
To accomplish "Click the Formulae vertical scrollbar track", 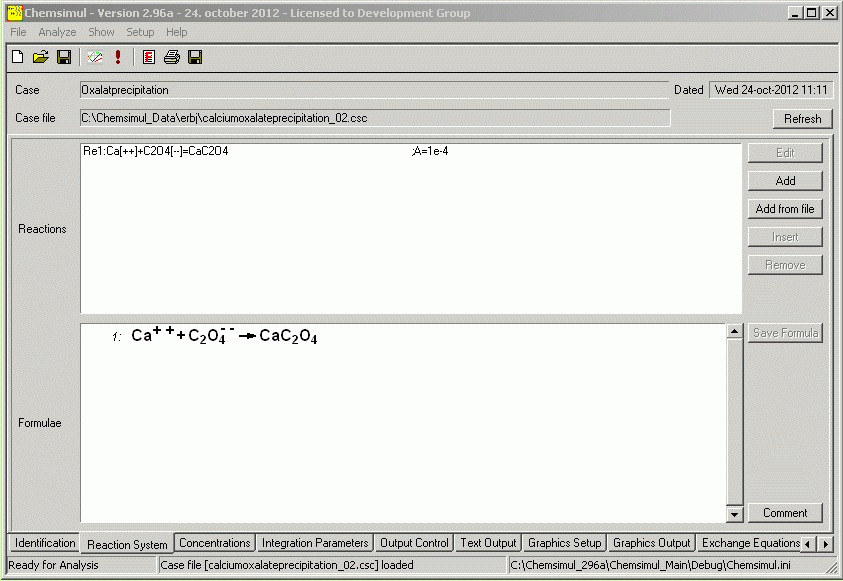I will 734,422.
